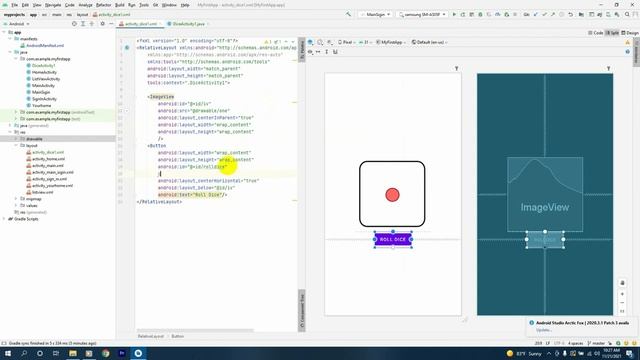Open the notification center in system tray
The width and height of the screenshot is (640, 360).
click(x=630, y=353)
